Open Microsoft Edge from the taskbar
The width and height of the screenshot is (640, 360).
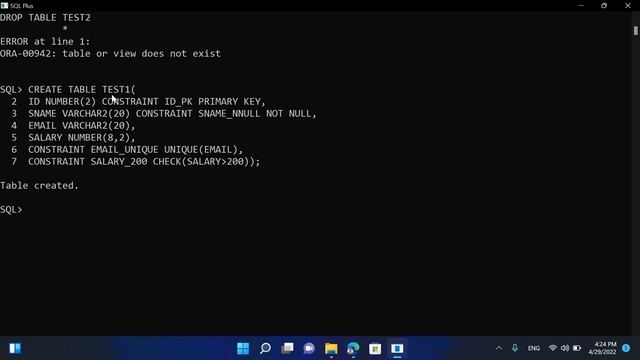coord(353,348)
